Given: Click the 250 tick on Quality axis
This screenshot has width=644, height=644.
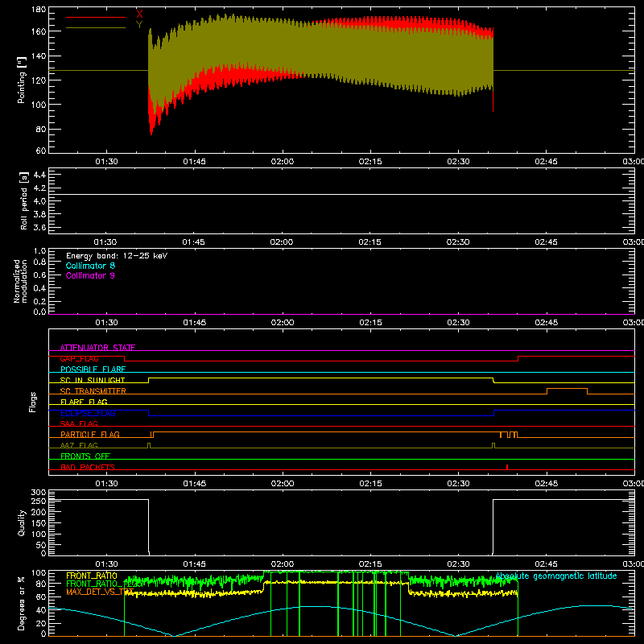Looking at the screenshot, I should (x=39, y=501).
